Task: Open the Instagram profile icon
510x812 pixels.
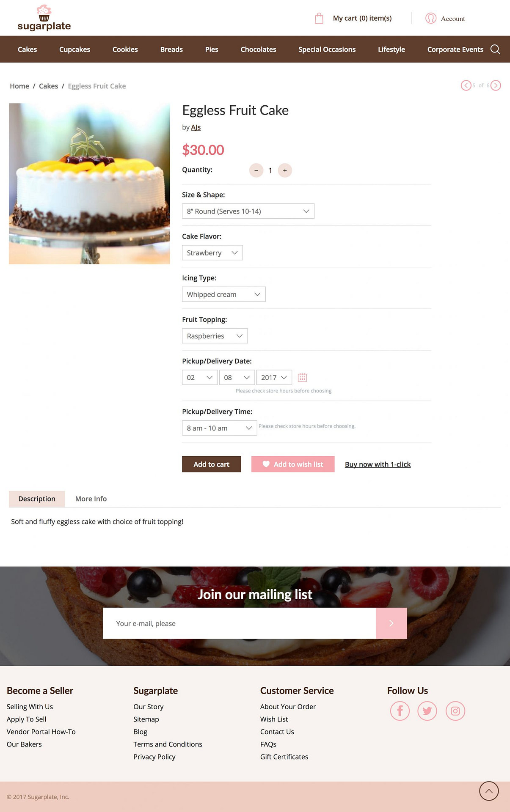Action: [x=455, y=711]
